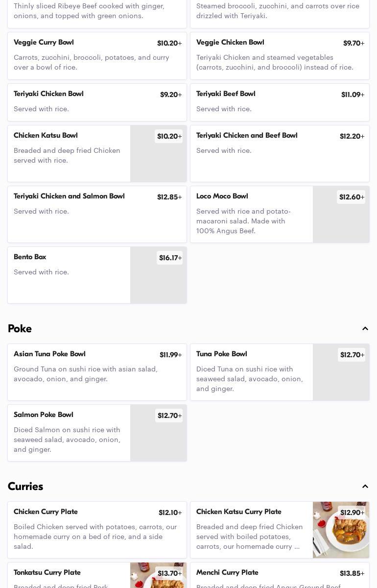Collapse the Poke section chevron

[x=365, y=329]
